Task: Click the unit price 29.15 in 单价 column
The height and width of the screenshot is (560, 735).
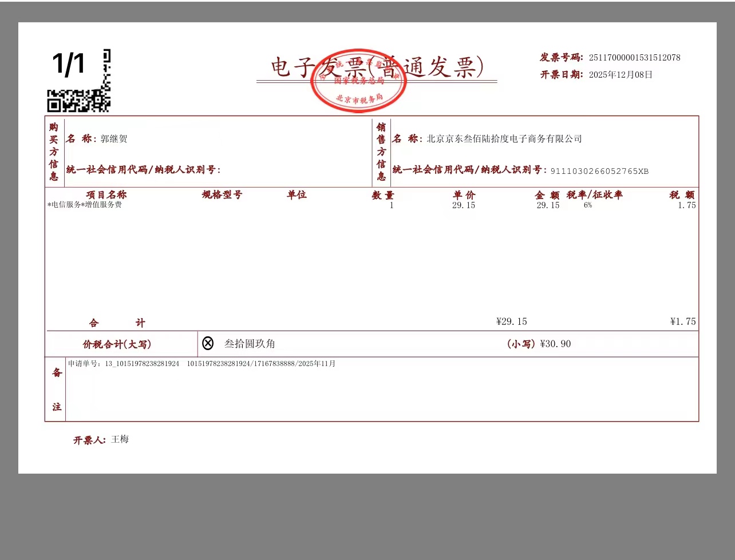Action: pos(463,205)
